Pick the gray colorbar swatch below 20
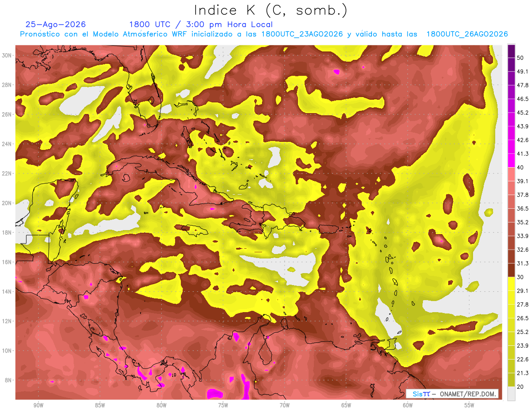The width and height of the screenshot is (532, 411). tap(512, 394)
